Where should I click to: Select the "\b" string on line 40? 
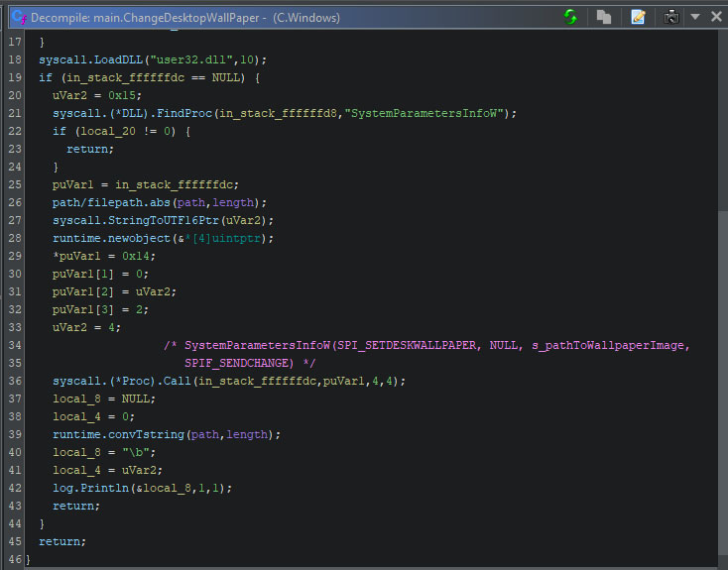click(136, 453)
